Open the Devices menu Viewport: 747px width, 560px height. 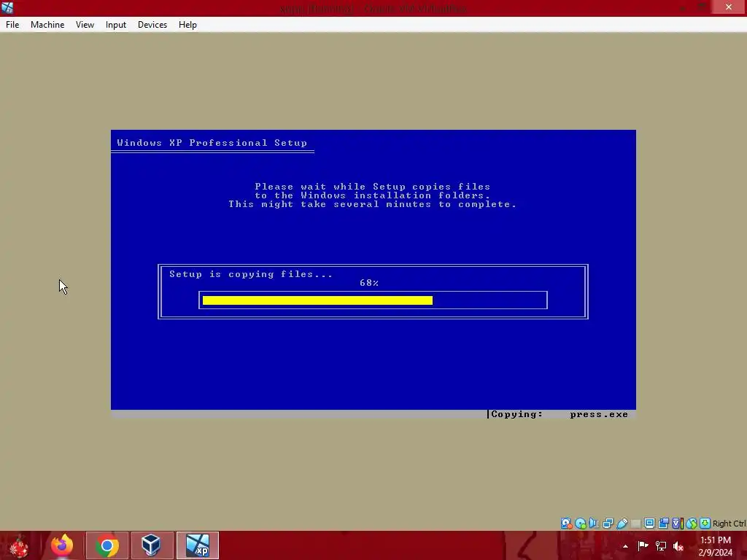coord(152,25)
